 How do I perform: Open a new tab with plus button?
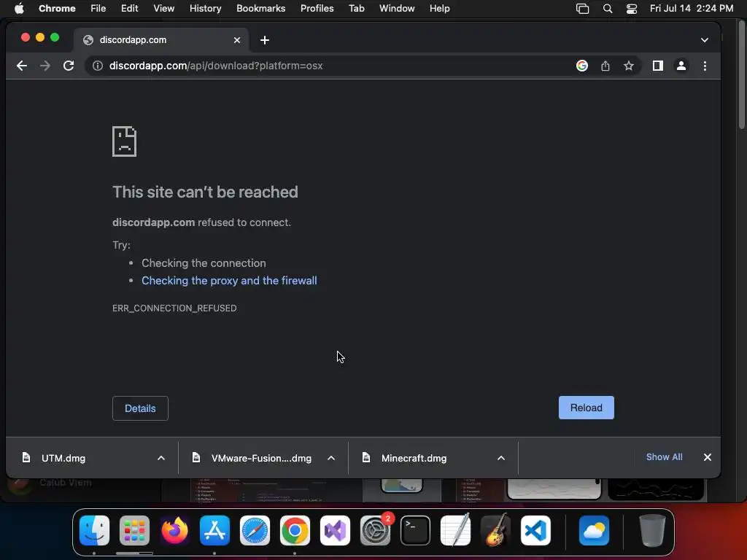click(265, 40)
